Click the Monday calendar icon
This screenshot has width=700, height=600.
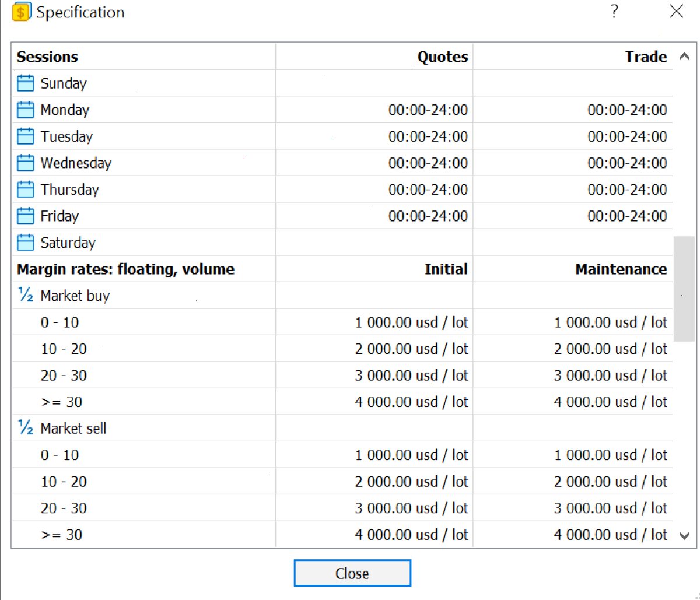point(25,110)
